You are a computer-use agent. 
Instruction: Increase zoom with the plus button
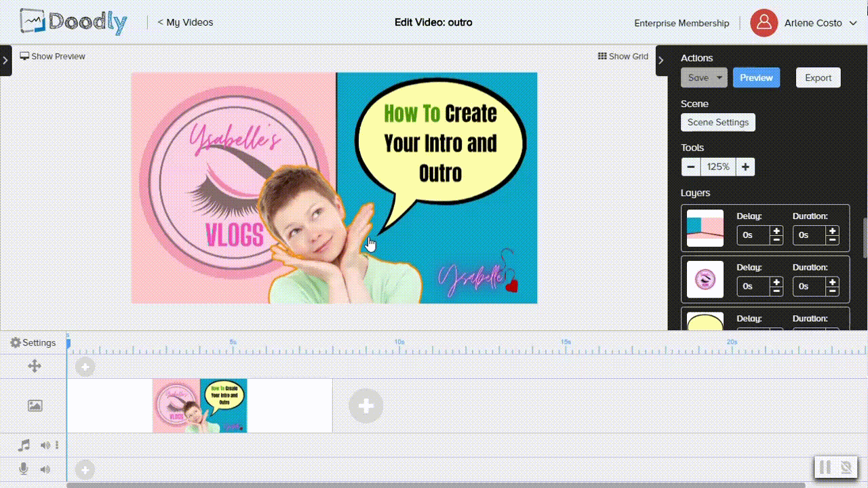745,167
